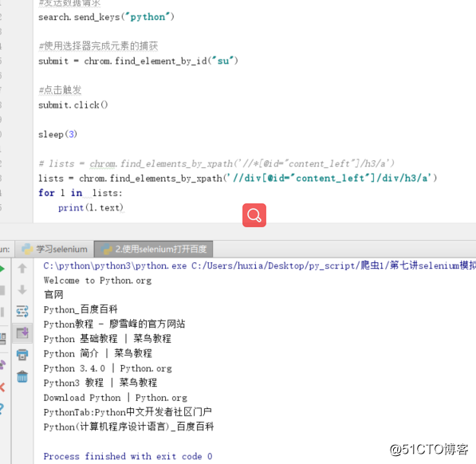Viewport: 476px width, 464px height.
Task: Click output 'Python 简介 | 菜鸟教程'
Action: pyautogui.click(x=98, y=353)
